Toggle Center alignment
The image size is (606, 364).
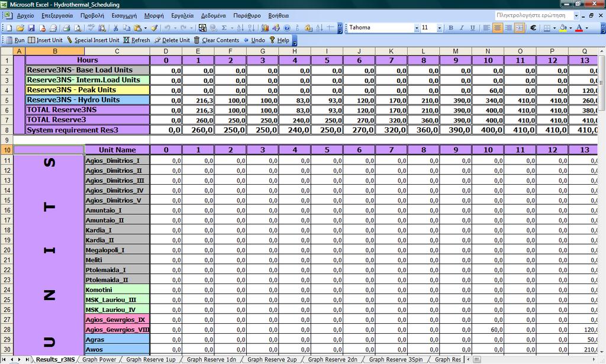point(497,28)
